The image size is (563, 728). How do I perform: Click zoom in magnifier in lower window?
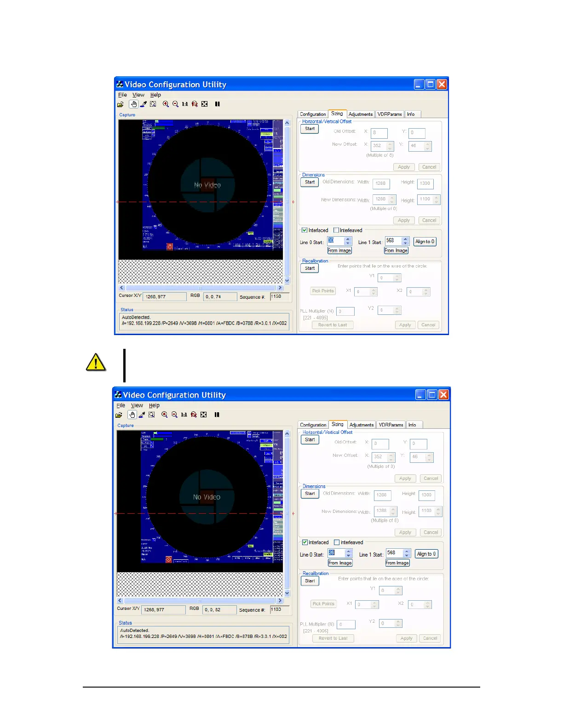164,415
